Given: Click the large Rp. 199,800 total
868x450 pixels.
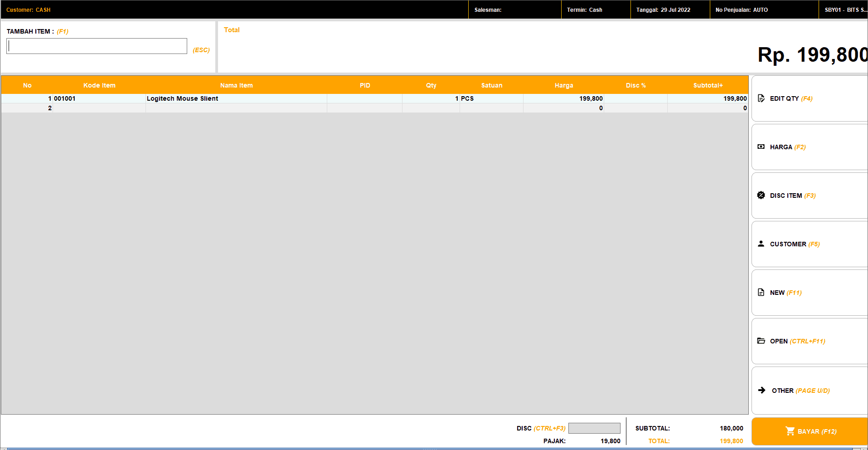Looking at the screenshot, I should click(x=813, y=55).
